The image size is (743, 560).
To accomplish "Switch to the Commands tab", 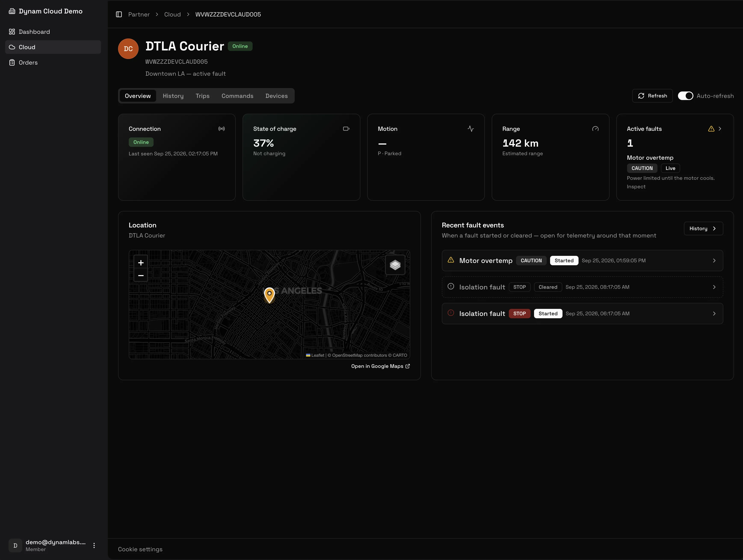I will coord(237,96).
